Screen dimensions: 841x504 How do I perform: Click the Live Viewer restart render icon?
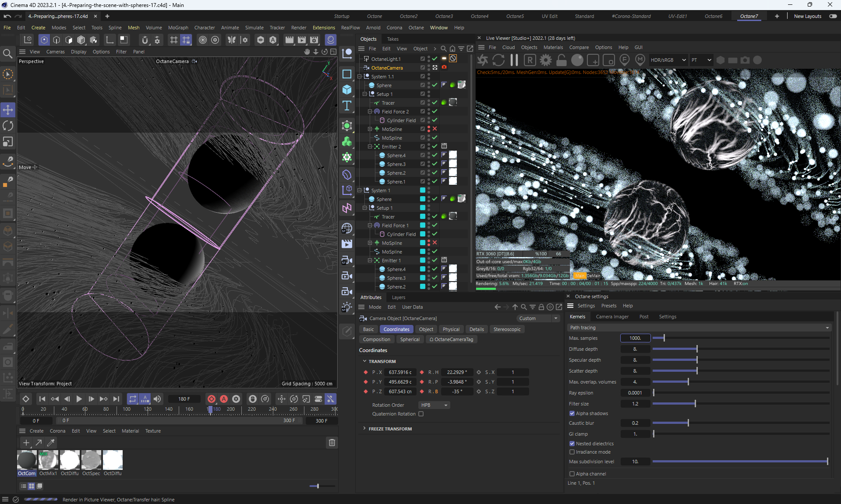[x=498, y=60]
